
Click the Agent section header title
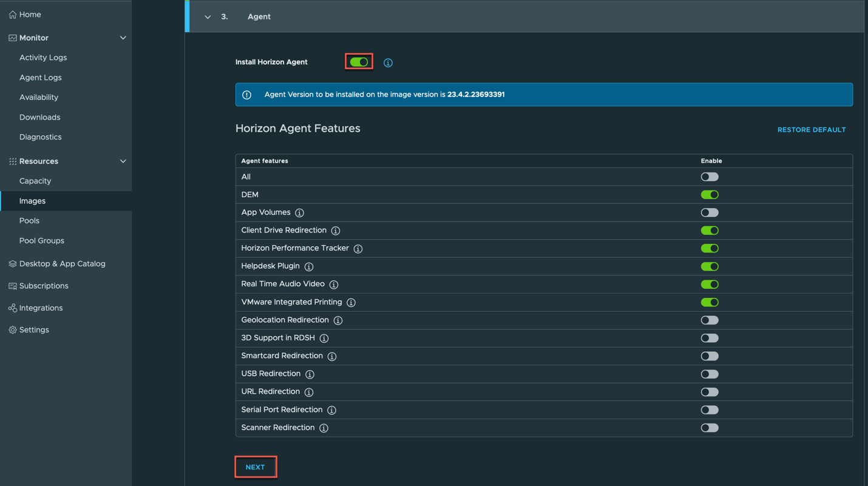(x=259, y=17)
